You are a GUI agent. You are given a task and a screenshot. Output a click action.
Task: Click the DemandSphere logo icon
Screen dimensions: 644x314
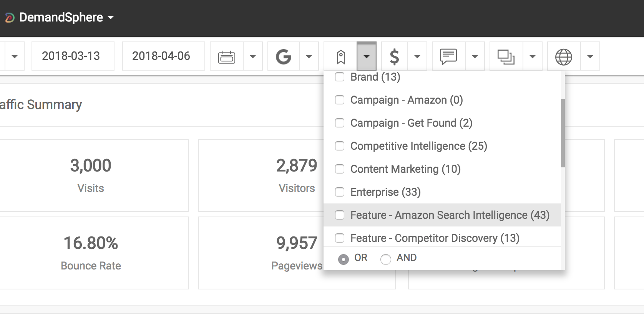pos(10,18)
